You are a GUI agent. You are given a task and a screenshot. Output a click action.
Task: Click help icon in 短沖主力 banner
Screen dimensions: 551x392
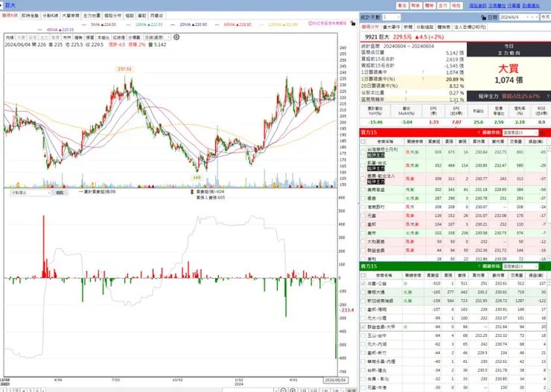click(547, 96)
